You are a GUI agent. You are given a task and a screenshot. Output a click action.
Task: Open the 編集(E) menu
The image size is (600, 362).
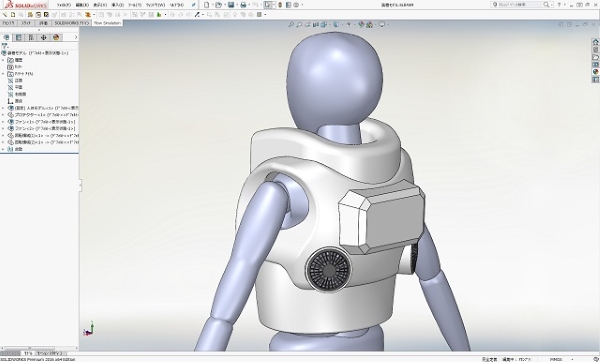click(x=82, y=5)
